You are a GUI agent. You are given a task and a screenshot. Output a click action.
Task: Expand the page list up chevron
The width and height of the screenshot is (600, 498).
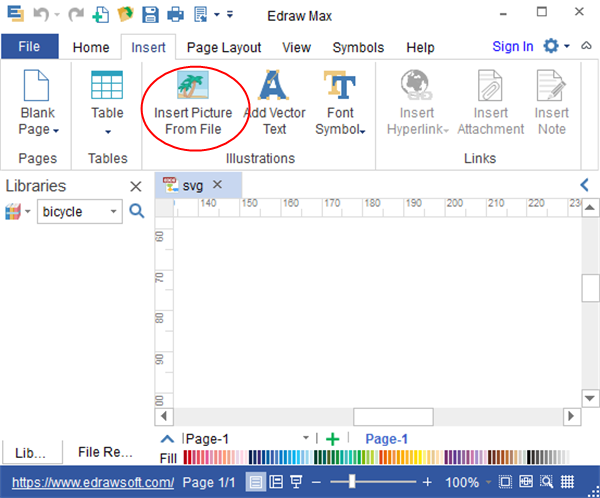tap(167, 439)
